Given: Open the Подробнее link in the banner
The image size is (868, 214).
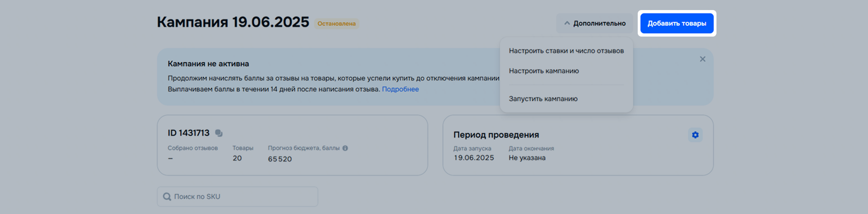Looking at the screenshot, I should pos(400,89).
